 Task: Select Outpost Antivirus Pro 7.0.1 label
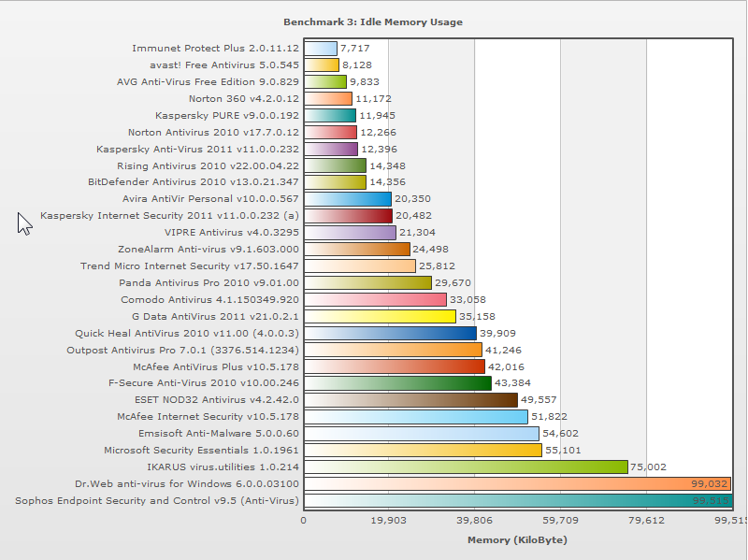(182, 351)
